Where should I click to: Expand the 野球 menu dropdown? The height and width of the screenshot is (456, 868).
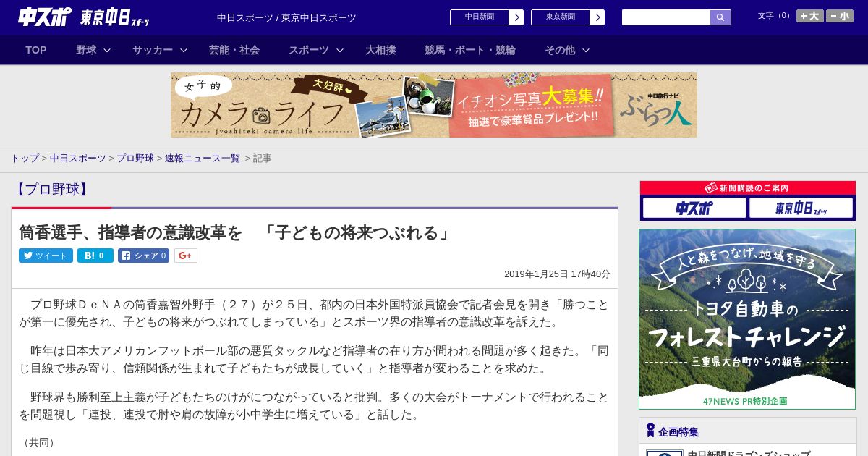(x=93, y=50)
